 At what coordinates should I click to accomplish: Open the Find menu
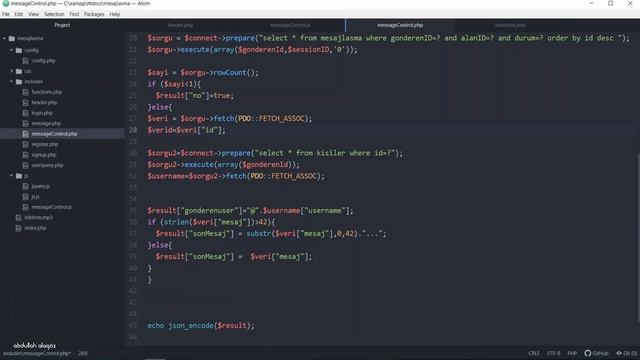(x=74, y=14)
